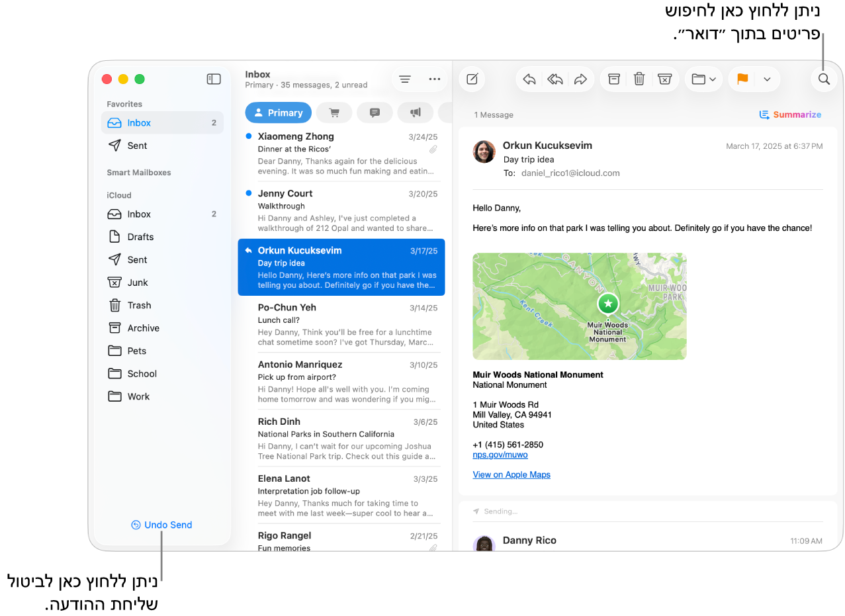This screenshot has height=616, width=845.
Task: Click the Inbox title above message list
Action: [x=258, y=74]
